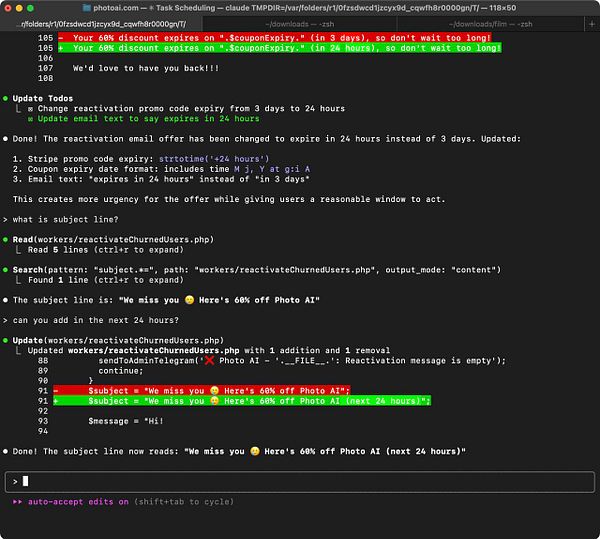Click the 'M j, Y at g:i A' date format
The width and height of the screenshot is (600, 539).
pos(272,169)
